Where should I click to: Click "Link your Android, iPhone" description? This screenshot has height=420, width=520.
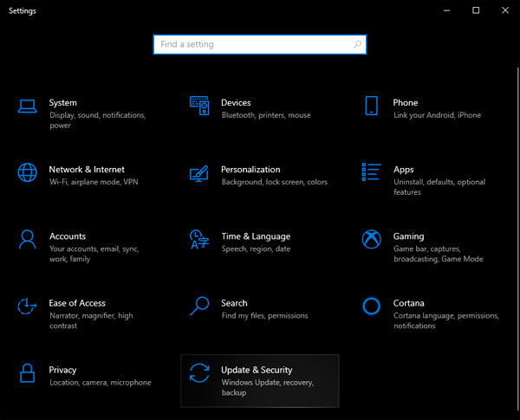coord(437,115)
